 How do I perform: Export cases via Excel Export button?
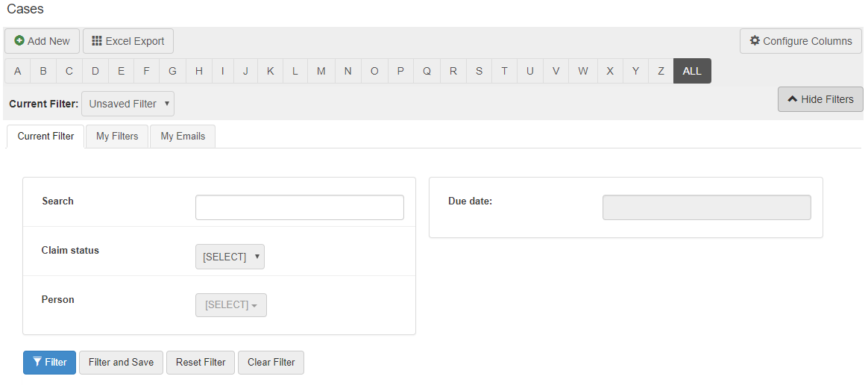click(x=128, y=41)
